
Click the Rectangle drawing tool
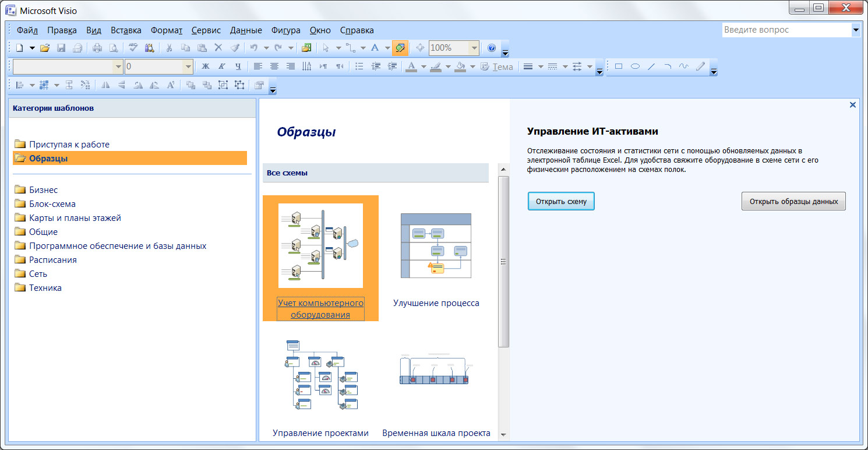tap(619, 66)
